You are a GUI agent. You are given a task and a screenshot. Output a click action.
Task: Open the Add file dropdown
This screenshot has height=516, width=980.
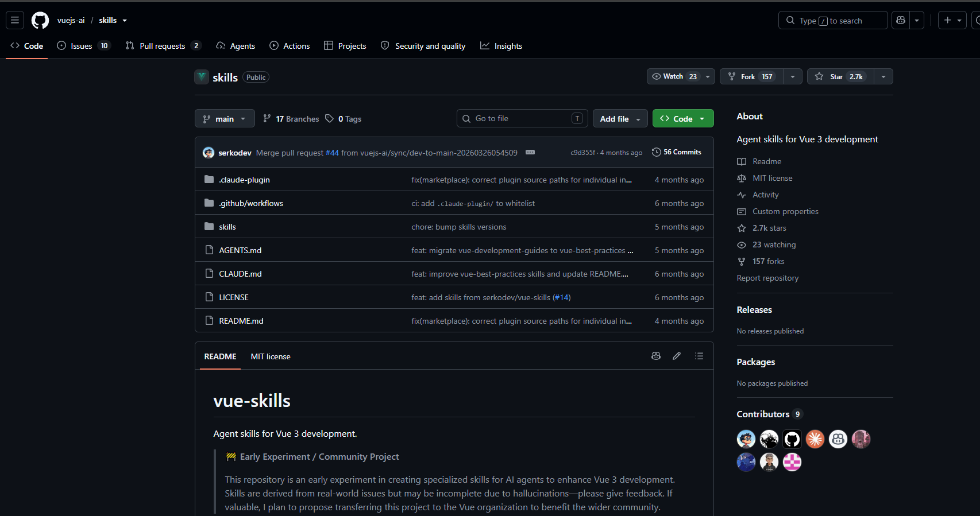point(620,118)
